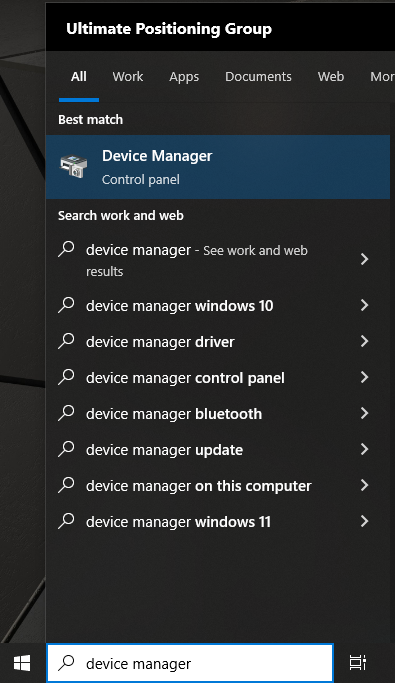This screenshot has width=395, height=683.
Task: Switch to the Apps tab
Action: 184,77
